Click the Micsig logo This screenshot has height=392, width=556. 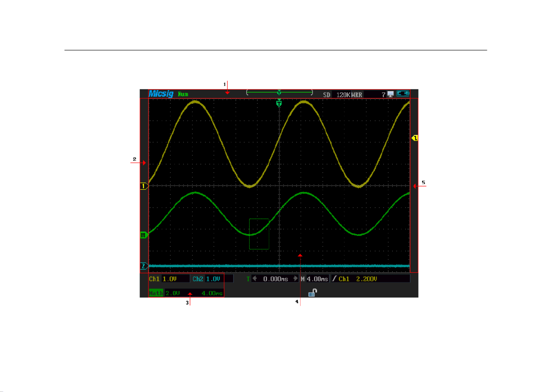(161, 94)
